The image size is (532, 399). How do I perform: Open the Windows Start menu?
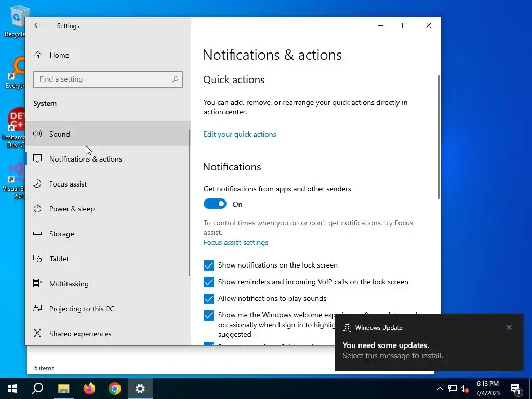click(12, 389)
